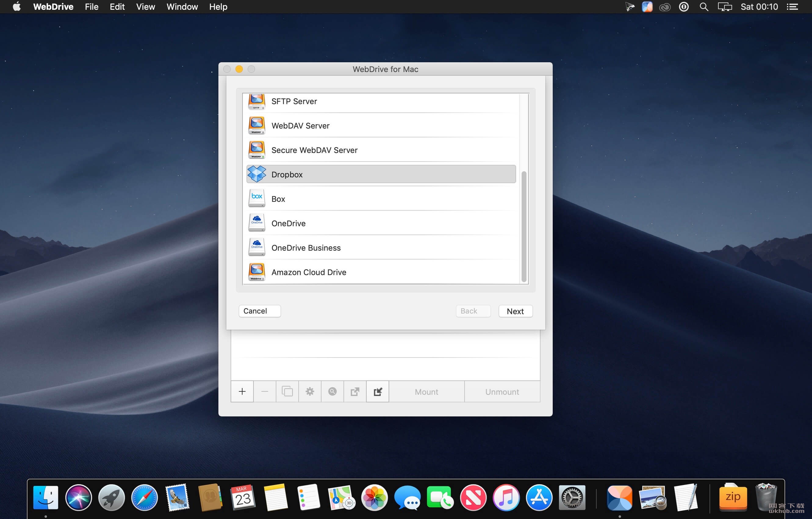
Task: Select 'OneDrive Business' list entry
Action: (x=381, y=247)
